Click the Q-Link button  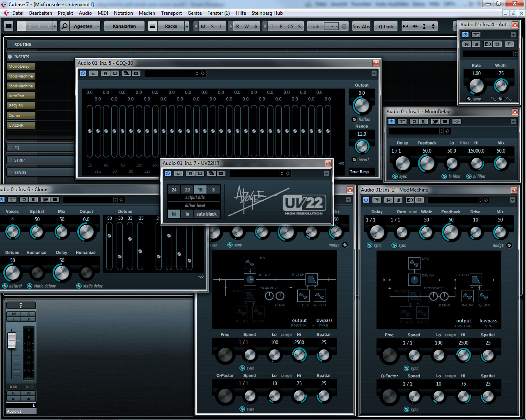tap(386, 26)
